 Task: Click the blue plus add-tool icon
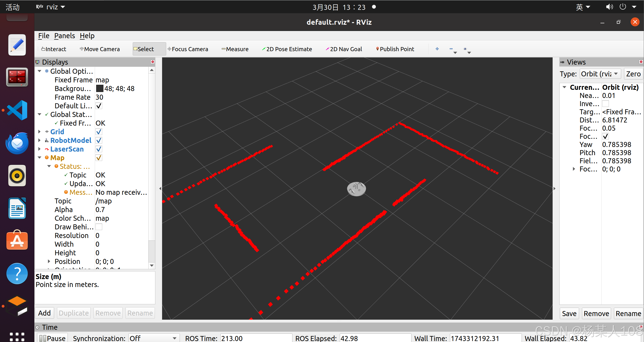437,49
